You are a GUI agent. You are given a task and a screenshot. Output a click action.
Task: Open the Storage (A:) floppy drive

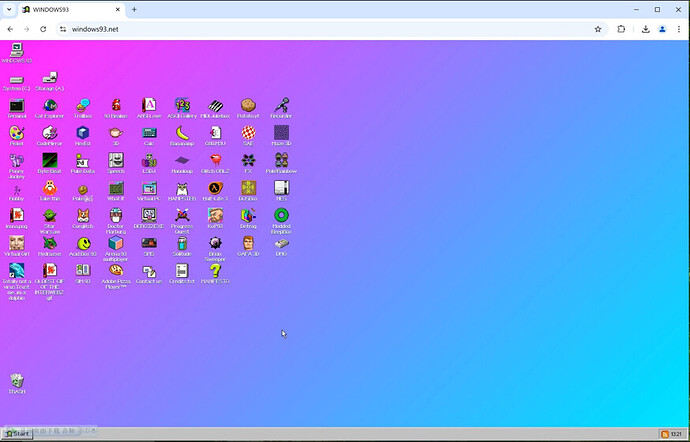50,78
